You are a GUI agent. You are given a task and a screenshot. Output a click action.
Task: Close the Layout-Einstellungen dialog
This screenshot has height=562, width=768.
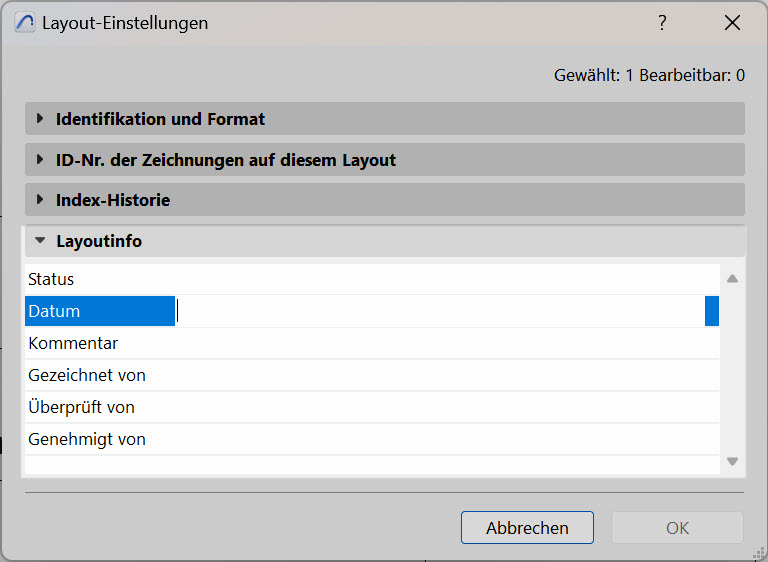click(732, 23)
